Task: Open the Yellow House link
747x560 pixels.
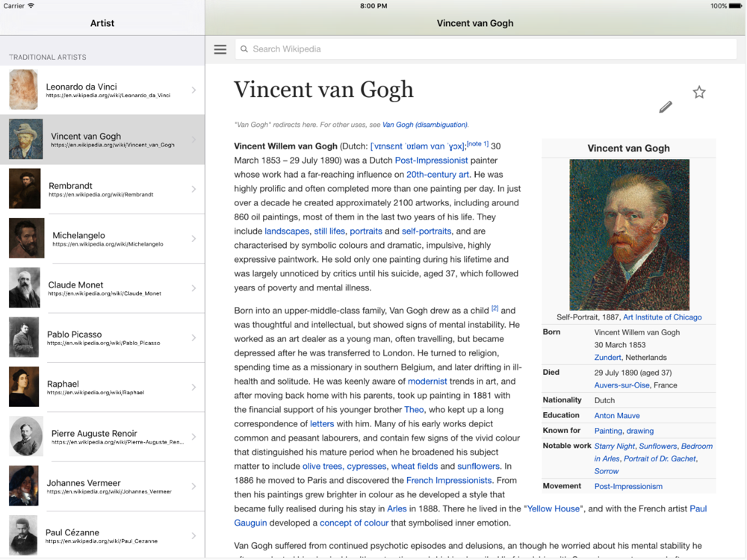Action: pyautogui.click(x=554, y=508)
